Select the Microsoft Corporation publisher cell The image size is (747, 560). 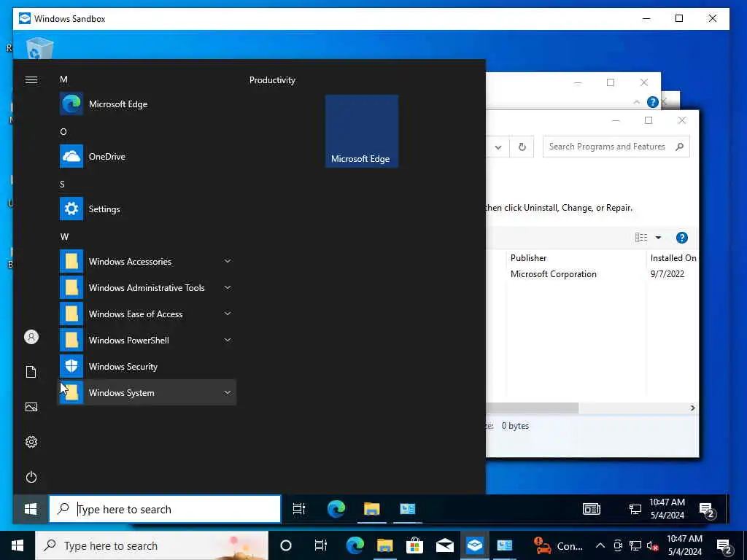(553, 274)
